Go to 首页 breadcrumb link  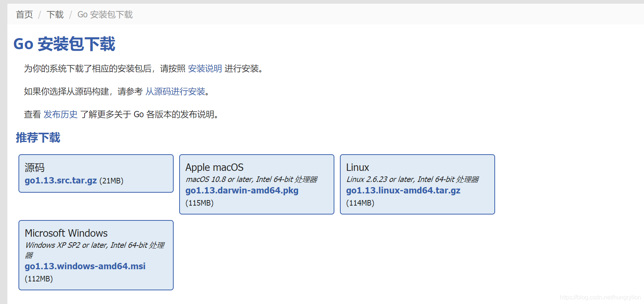(24, 15)
